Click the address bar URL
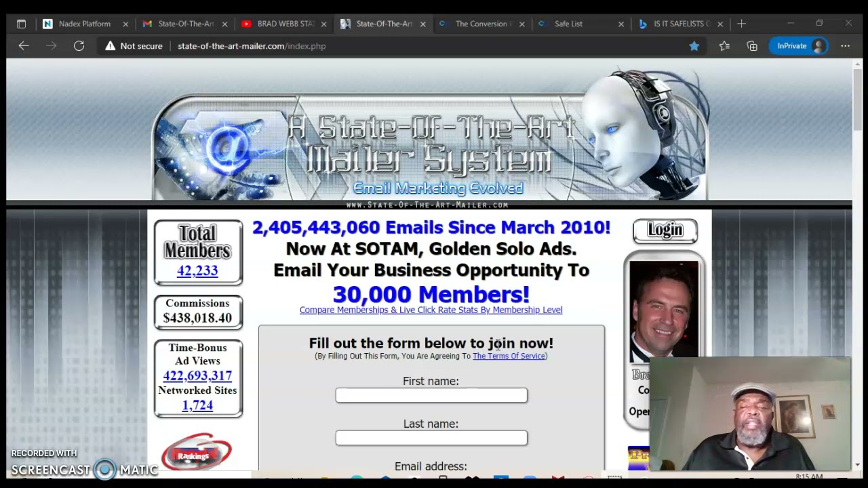The height and width of the screenshot is (488, 868). tap(252, 46)
